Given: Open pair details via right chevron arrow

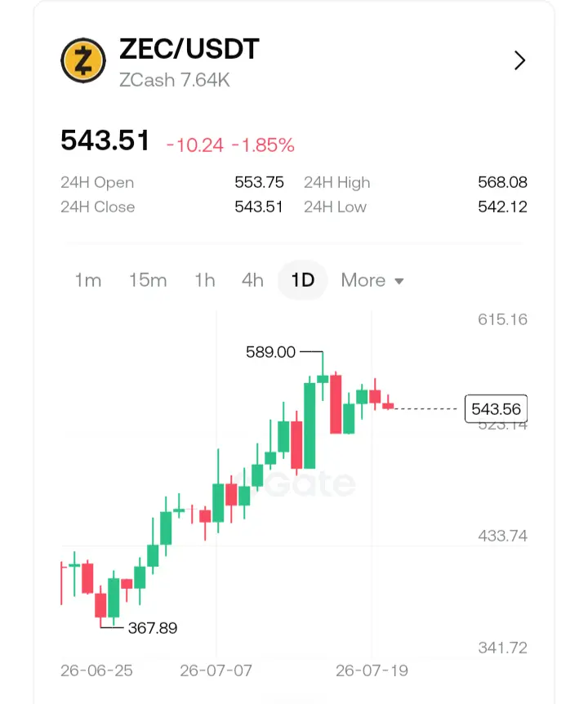Looking at the screenshot, I should (x=519, y=60).
